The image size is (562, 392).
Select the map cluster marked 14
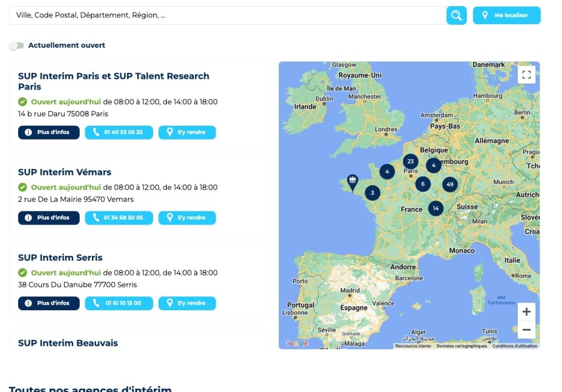[x=436, y=209]
